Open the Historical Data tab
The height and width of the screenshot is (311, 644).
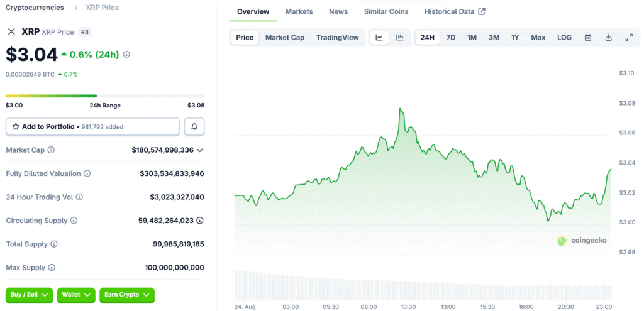pyautogui.click(x=455, y=11)
